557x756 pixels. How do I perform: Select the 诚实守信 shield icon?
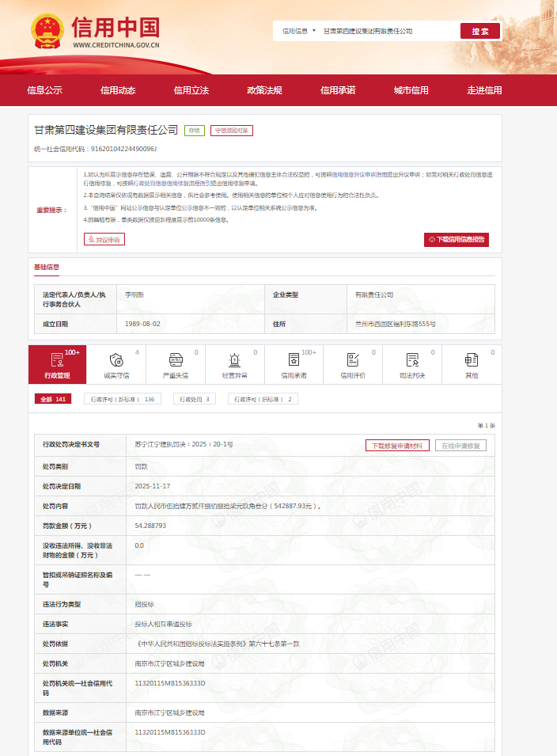tap(116, 360)
